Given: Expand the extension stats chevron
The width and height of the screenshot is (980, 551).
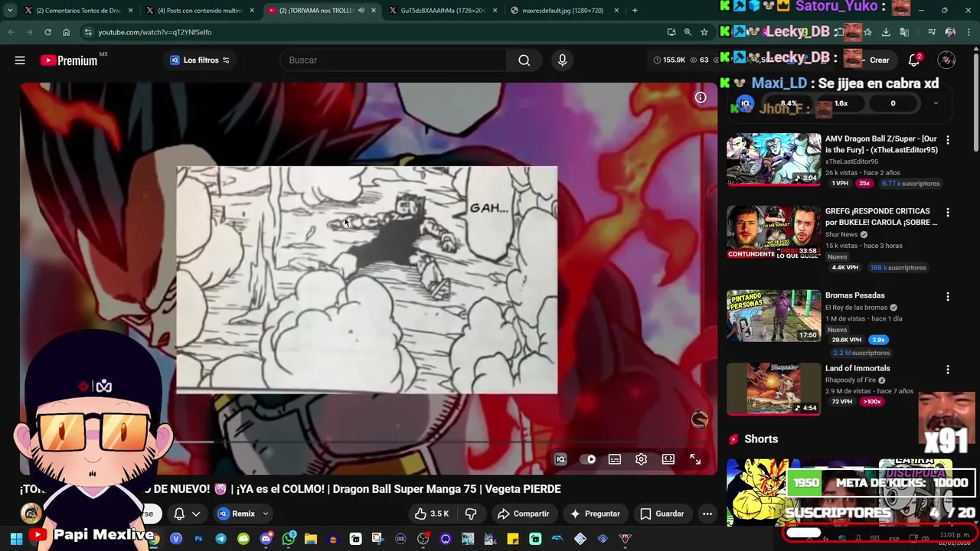Looking at the screenshot, I should 936,103.
